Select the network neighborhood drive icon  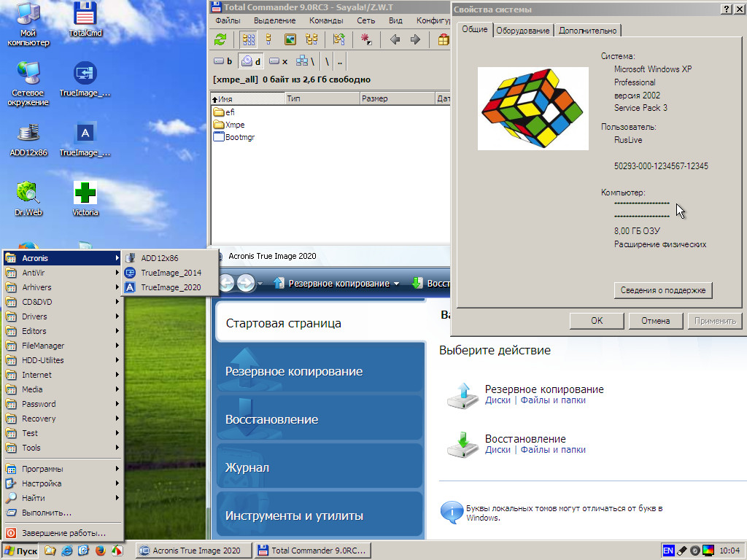point(298,61)
